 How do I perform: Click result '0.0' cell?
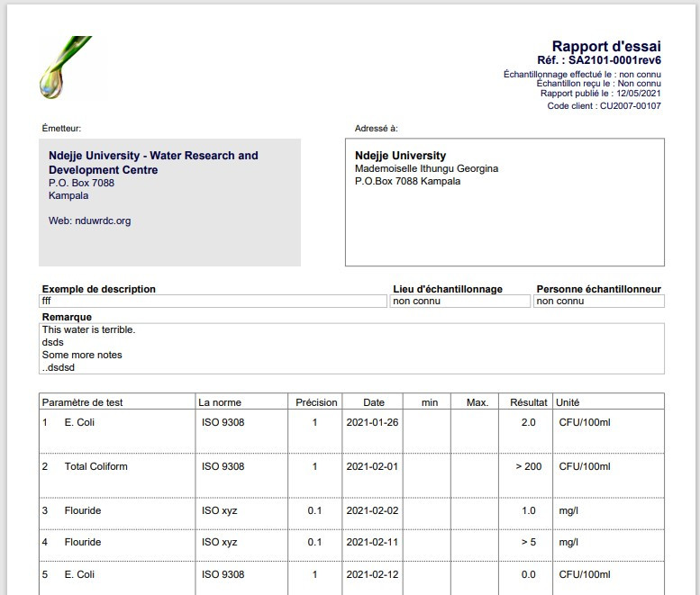[529, 574]
